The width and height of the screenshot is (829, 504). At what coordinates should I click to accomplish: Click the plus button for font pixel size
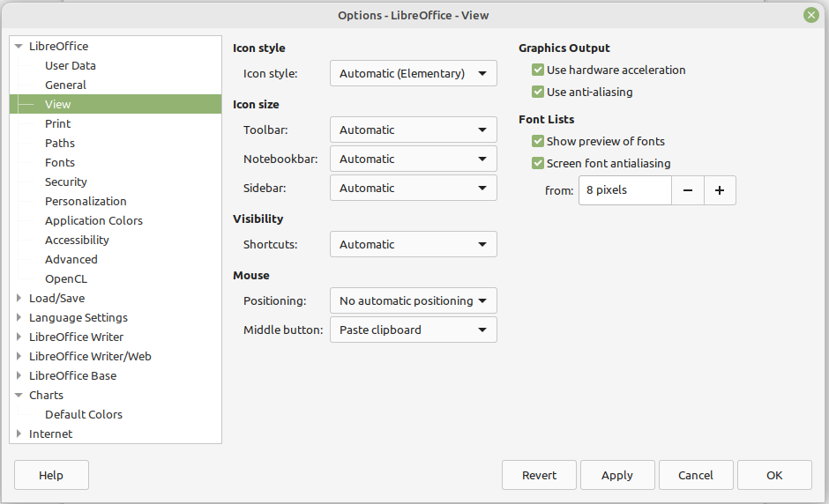720,190
